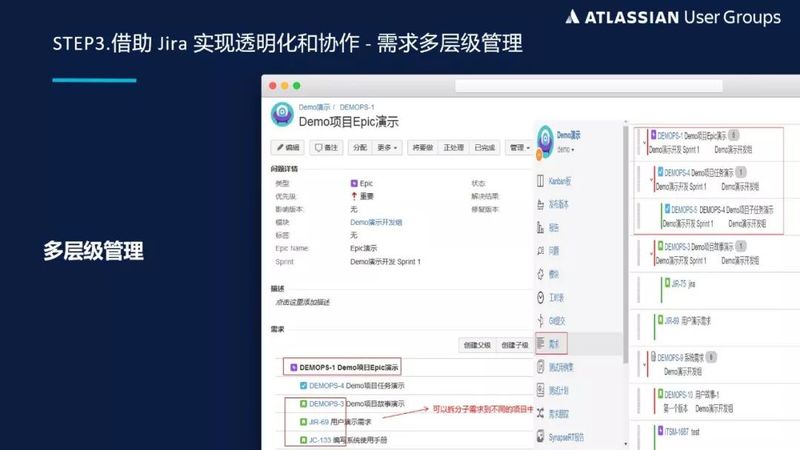Image resolution: width=800 pixels, height=450 pixels.
Task: Click the 需求跟踪 traceability shuffle icon
Action: click(541, 413)
